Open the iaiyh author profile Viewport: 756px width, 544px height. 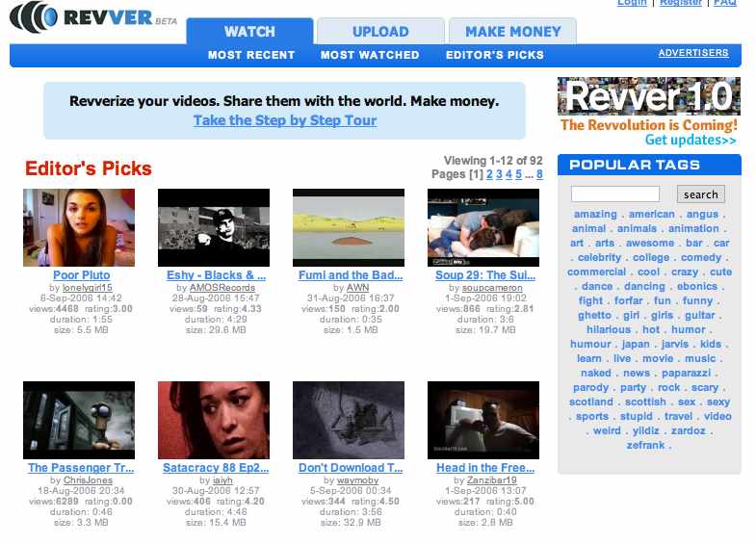tap(222, 480)
